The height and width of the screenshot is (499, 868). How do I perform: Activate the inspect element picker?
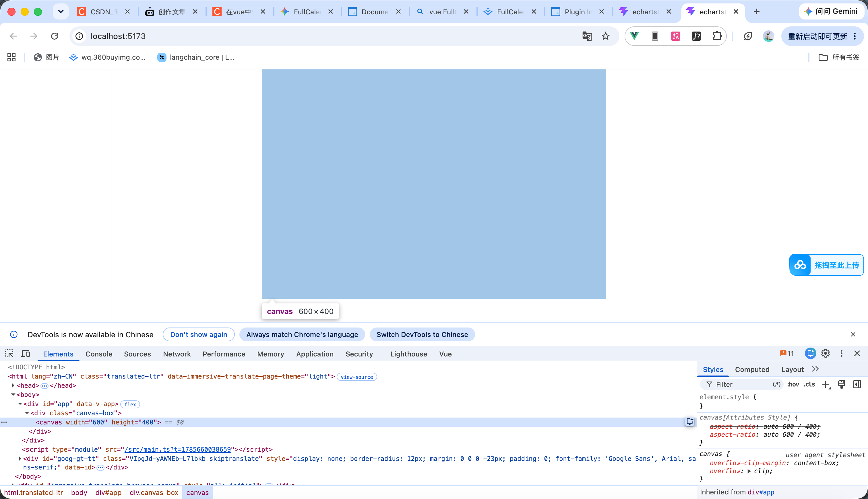[x=9, y=354]
